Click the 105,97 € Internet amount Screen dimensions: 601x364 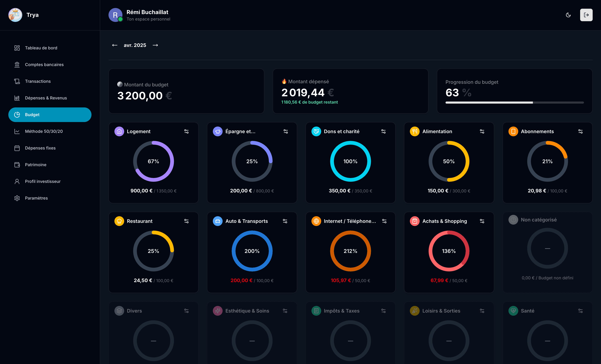coord(341,280)
